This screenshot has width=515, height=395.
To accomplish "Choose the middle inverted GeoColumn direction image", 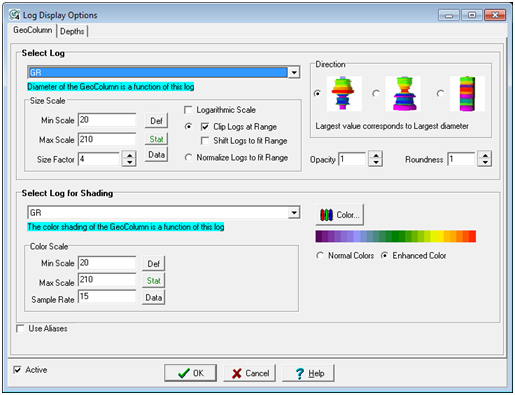I will [x=403, y=94].
